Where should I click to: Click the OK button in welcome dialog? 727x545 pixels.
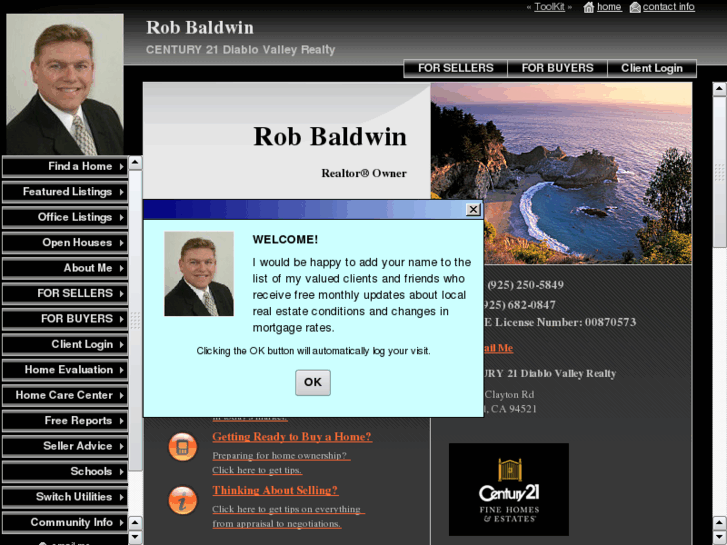click(x=313, y=383)
